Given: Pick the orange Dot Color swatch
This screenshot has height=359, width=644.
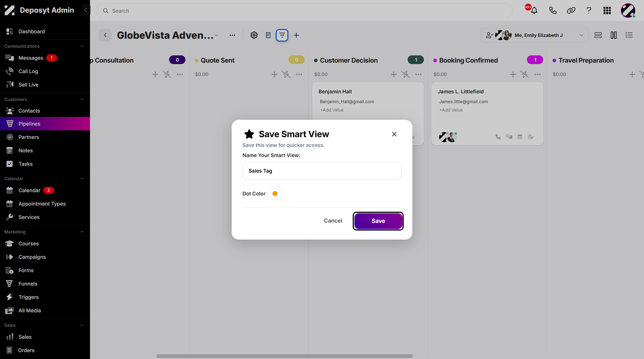Looking at the screenshot, I should coord(275,194).
